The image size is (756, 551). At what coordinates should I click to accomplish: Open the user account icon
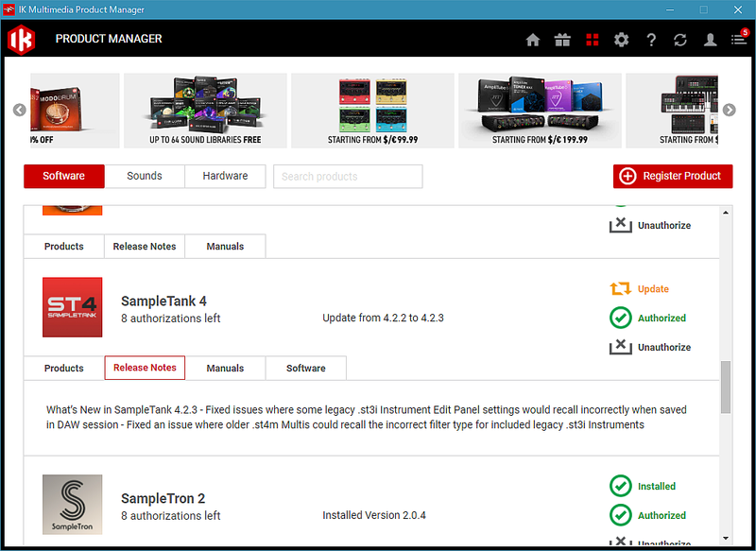click(710, 40)
